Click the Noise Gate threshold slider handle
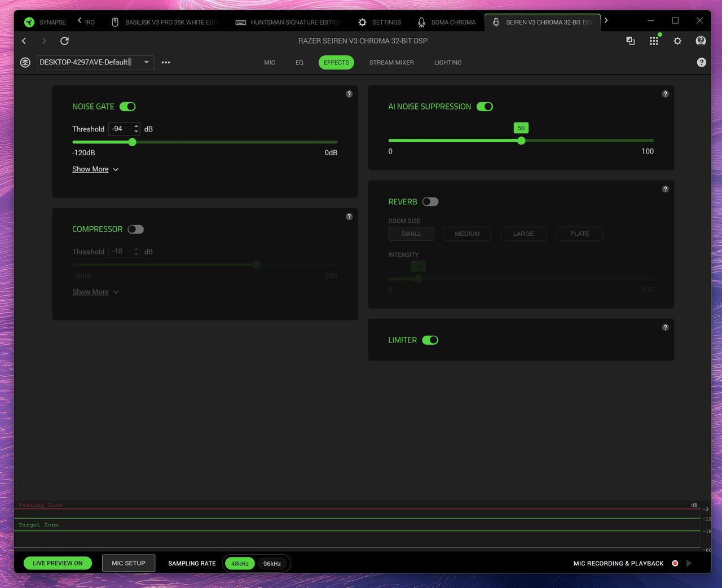 point(132,142)
